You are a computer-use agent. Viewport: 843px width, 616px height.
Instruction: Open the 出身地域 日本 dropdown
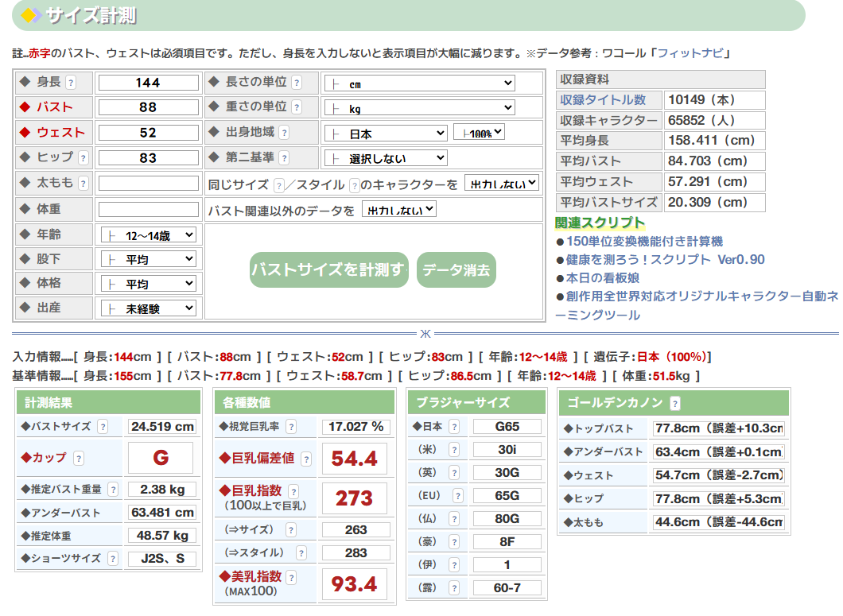[386, 134]
